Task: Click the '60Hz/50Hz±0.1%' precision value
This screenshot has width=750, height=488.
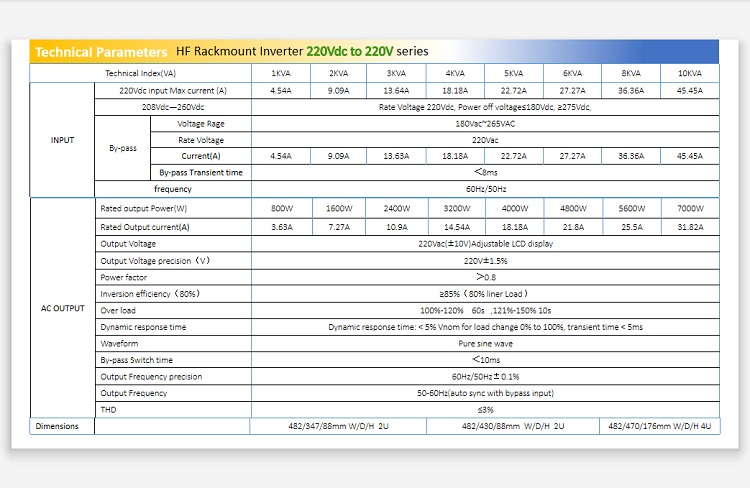Action: click(485, 377)
